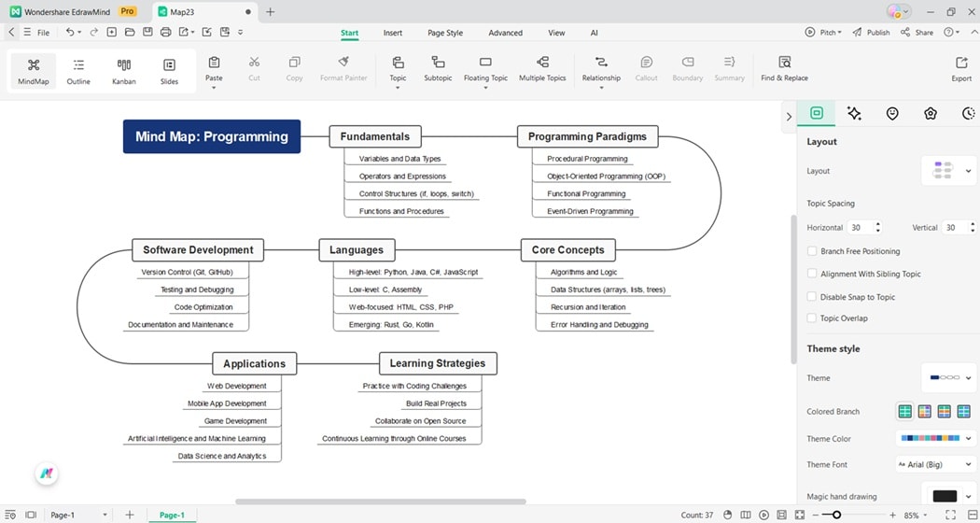This screenshot has width=980, height=523.
Task: Open the Theme dropdown
Action: coord(949,378)
